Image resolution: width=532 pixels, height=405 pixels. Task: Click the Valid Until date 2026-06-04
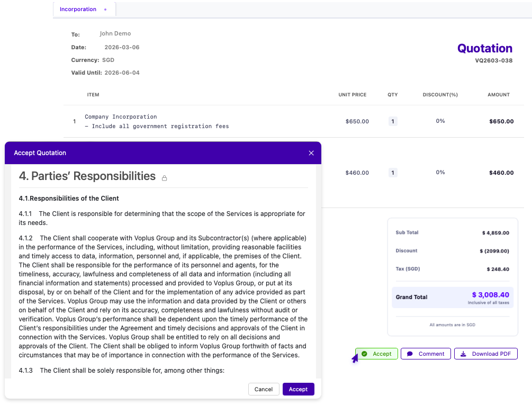click(122, 73)
